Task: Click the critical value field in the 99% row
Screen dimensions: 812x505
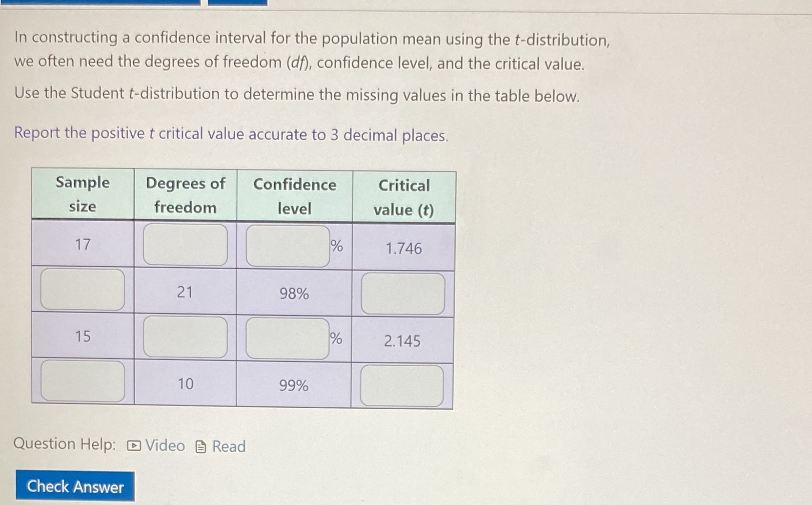Action: [x=401, y=386]
